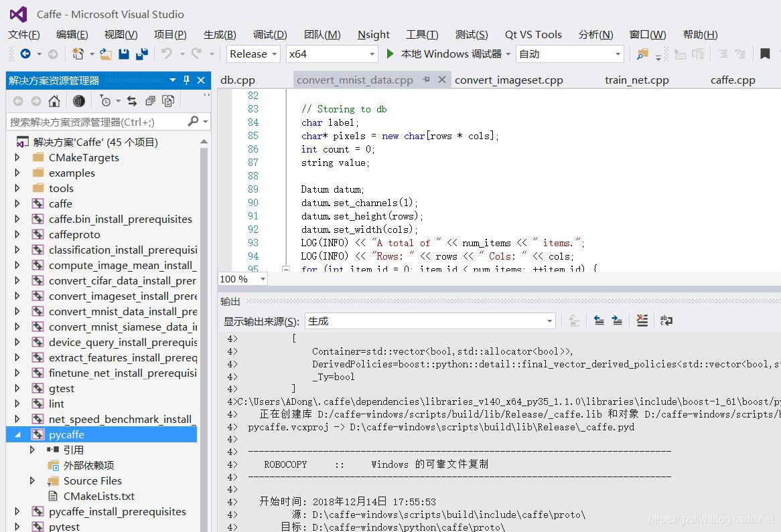
Task: Click the Solution Explorer search field
Action: coord(97,122)
